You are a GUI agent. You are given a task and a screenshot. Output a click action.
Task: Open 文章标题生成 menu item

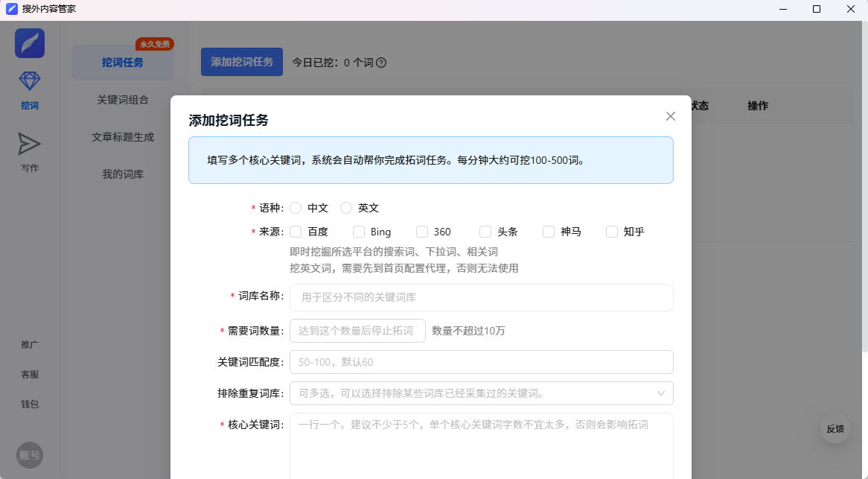tap(123, 137)
